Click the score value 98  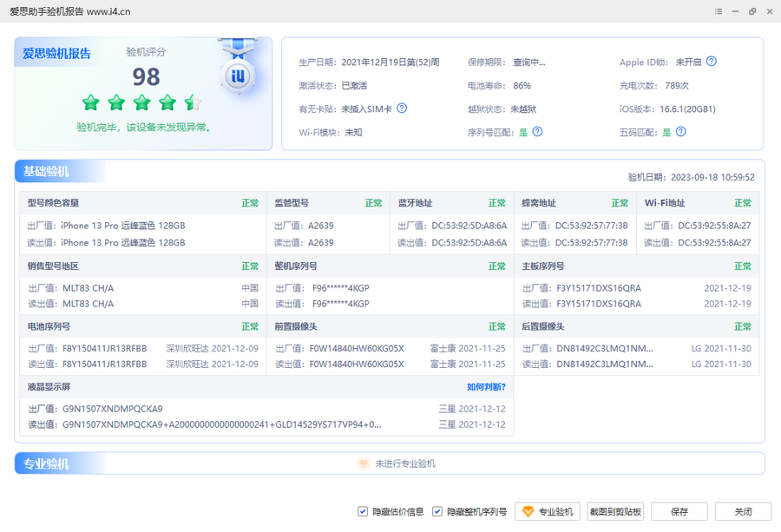146,77
